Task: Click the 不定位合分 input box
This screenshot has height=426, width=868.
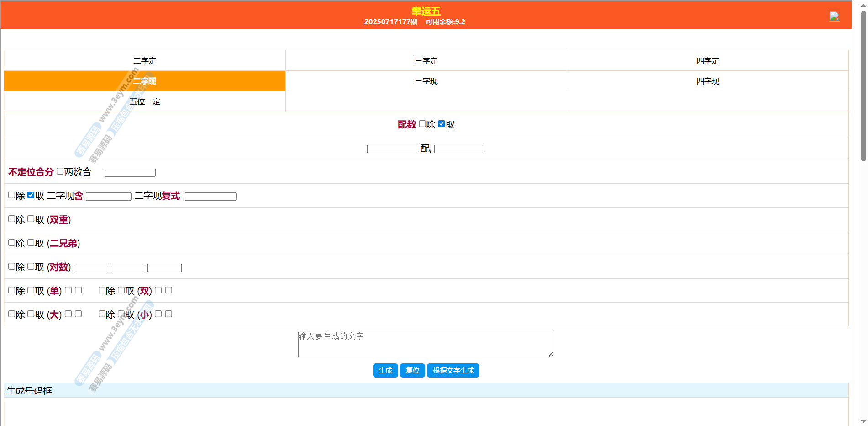Action: click(130, 173)
